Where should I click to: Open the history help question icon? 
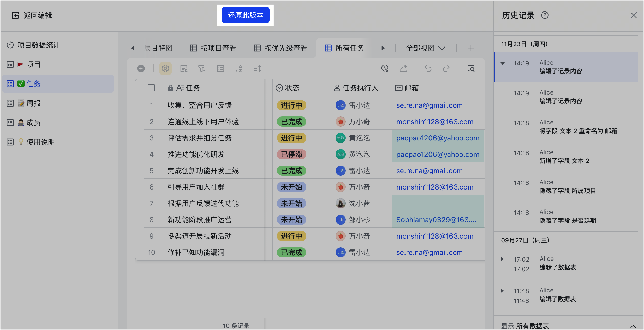pyautogui.click(x=545, y=15)
